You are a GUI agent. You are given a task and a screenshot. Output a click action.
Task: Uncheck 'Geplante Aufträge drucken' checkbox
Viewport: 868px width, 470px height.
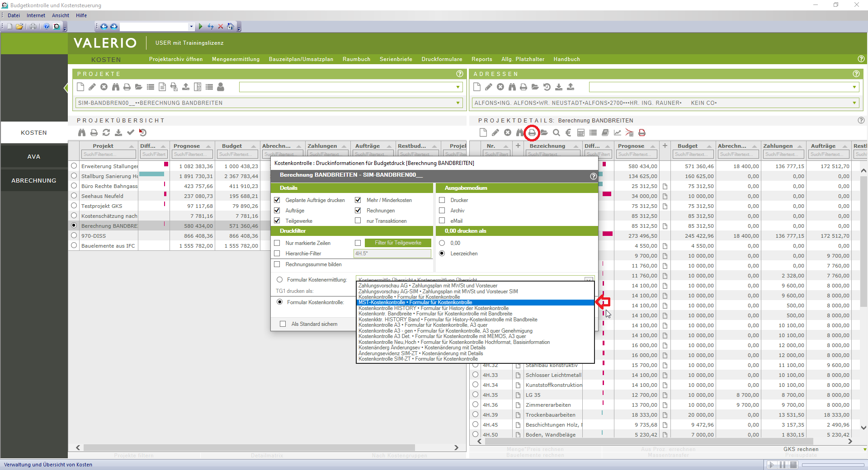point(277,200)
